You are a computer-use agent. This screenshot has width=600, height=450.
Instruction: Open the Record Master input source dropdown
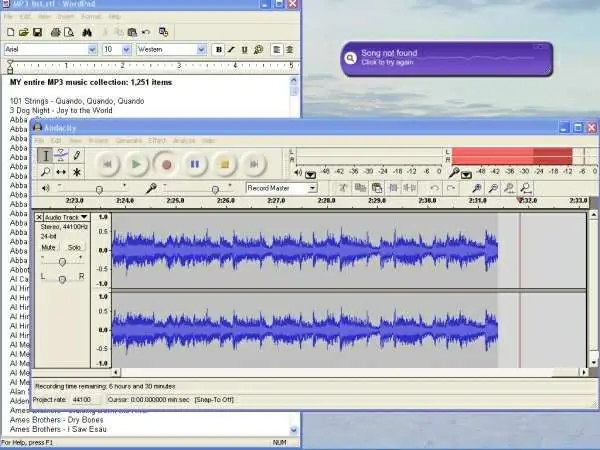coord(312,188)
